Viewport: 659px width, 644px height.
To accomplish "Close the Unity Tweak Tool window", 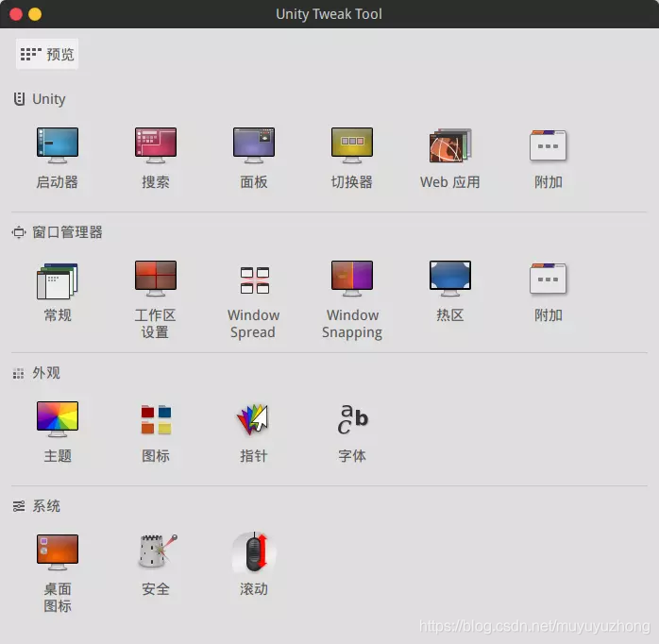I will click(x=16, y=14).
